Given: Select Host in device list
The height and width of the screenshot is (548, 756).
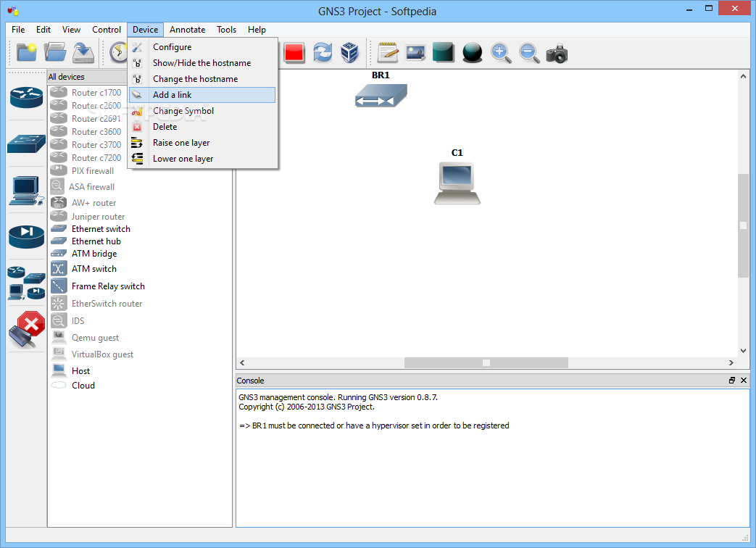Looking at the screenshot, I should 80,370.
